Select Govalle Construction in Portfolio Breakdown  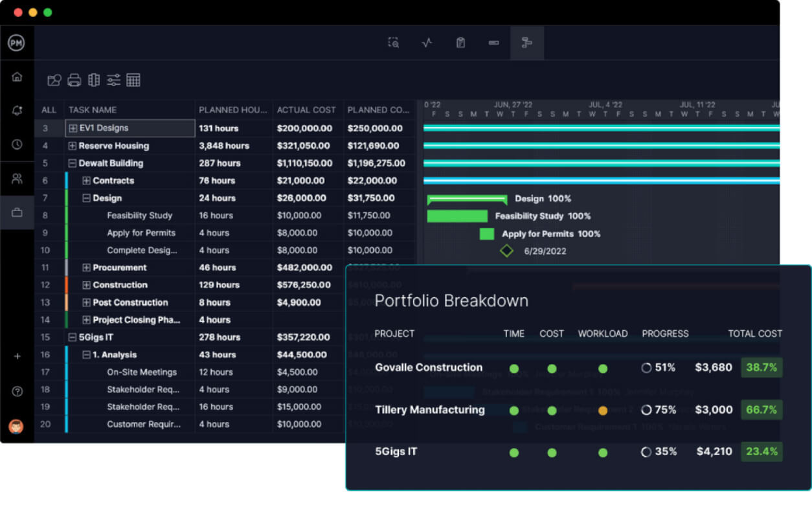(x=429, y=368)
